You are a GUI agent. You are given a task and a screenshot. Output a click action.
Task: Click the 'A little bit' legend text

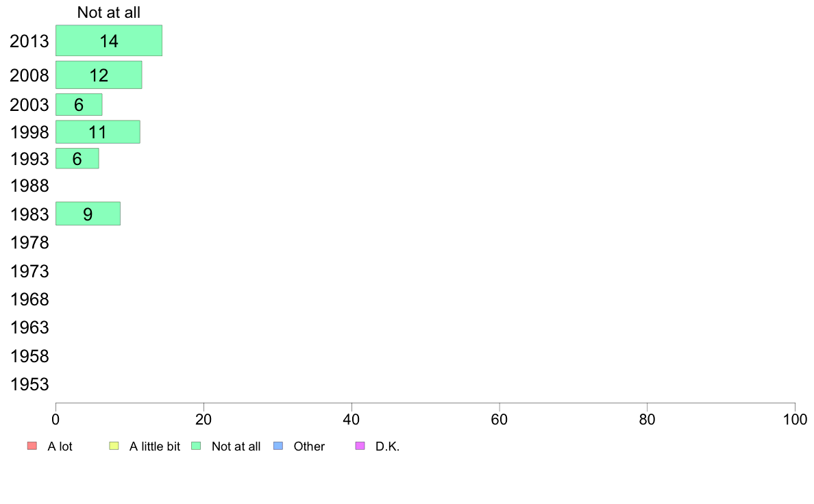click(x=155, y=446)
